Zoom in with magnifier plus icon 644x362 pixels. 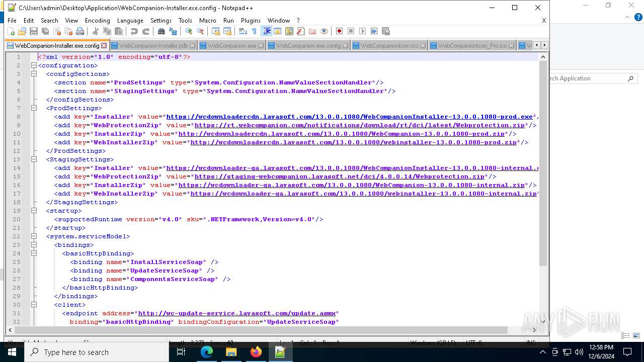point(189,31)
